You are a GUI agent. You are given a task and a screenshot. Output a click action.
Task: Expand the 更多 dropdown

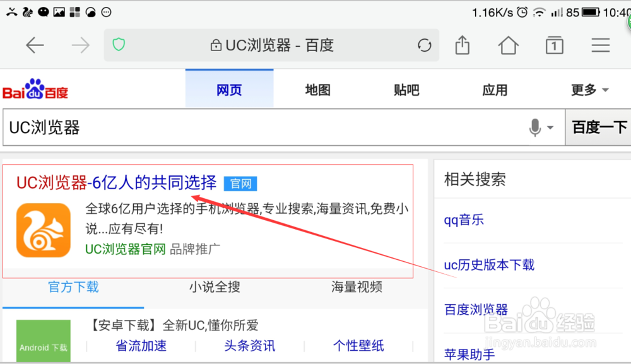pos(589,90)
